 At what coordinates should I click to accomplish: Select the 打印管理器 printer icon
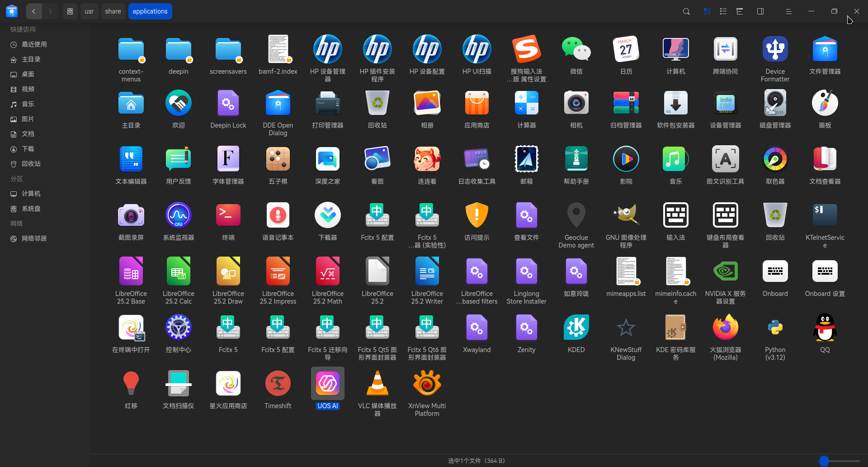[327, 103]
